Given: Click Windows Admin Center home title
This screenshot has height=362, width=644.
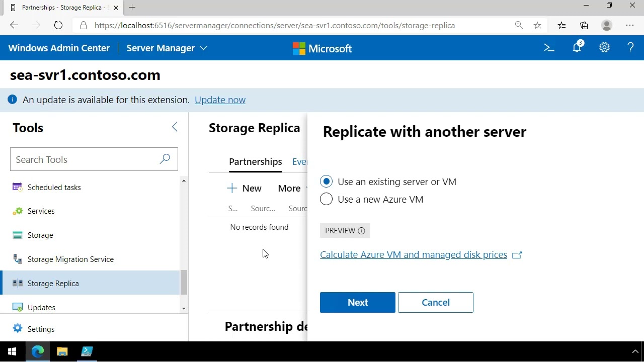Looking at the screenshot, I should point(59,48).
